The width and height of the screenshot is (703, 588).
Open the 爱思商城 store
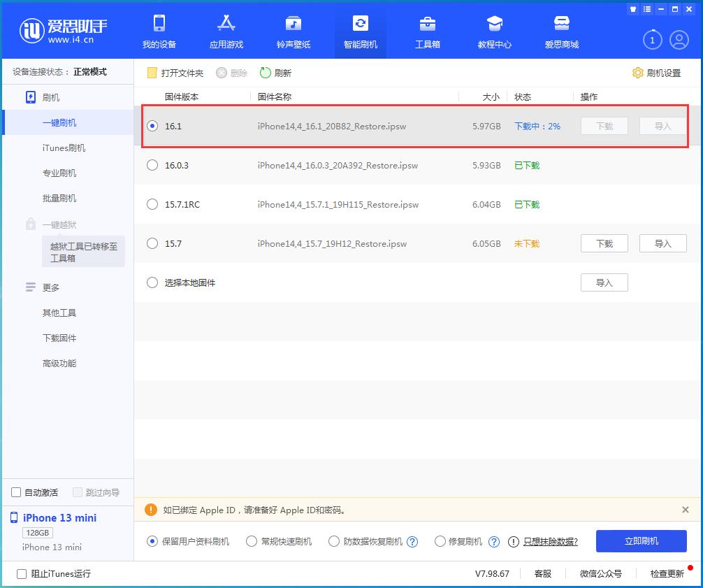point(561,31)
